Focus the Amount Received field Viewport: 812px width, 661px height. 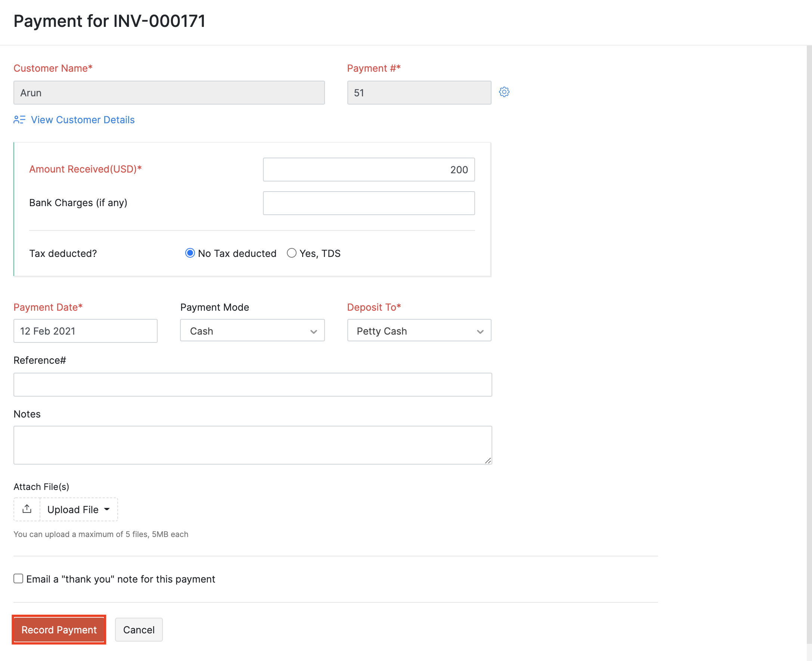tap(368, 170)
